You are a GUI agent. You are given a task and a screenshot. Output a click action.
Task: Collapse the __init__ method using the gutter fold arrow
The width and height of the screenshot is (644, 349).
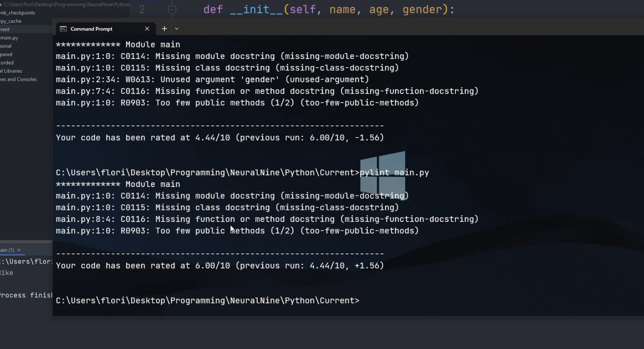click(x=171, y=9)
